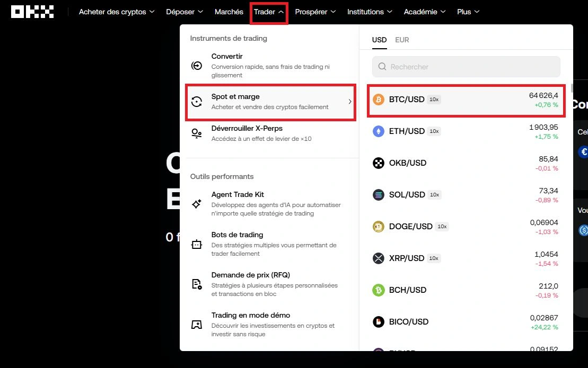The image size is (588, 368).
Task: Click the Bots de trading robot icon
Action: click(197, 244)
